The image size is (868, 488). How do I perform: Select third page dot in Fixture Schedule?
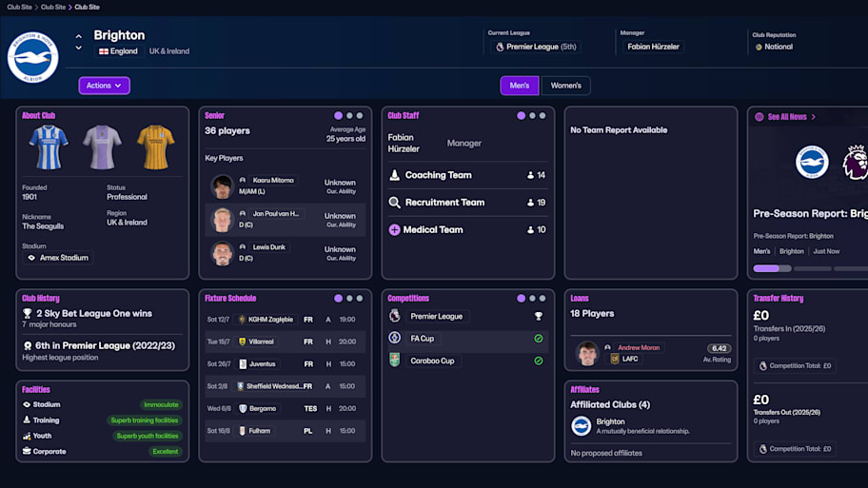[x=360, y=299]
